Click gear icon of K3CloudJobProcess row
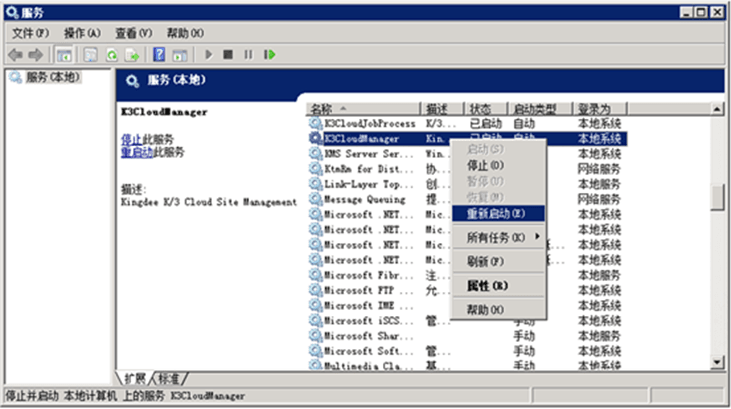The height and width of the screenshot is (409, 731). click(315, 123)
